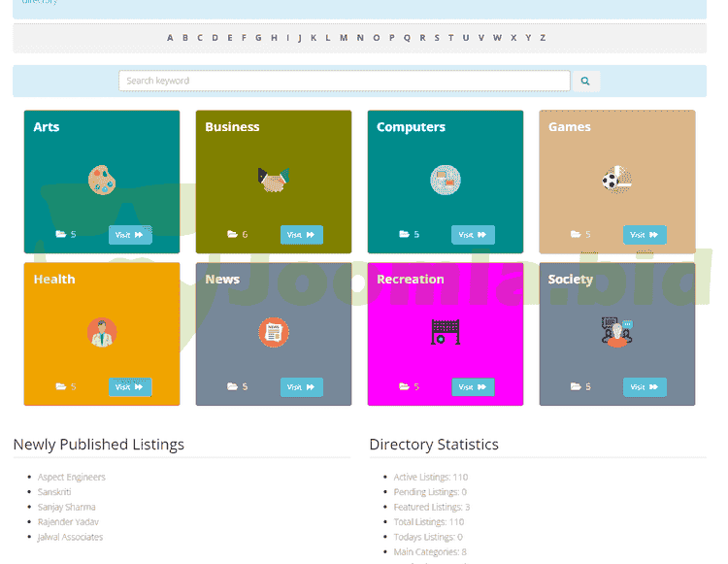Select the Games soccer ball icon
This screenshot has width=728, height=564.
(x=616, y=180)
